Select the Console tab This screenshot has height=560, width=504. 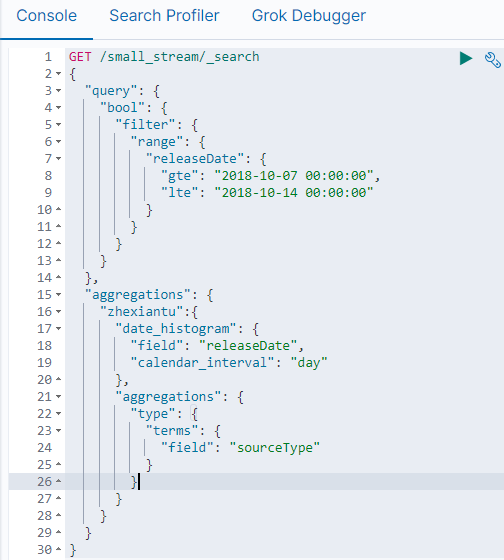tap(47, 16)
